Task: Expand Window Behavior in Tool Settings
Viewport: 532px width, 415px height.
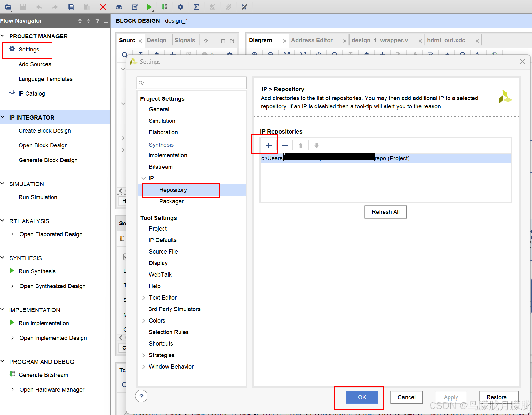Action: (x=144, y=367)
